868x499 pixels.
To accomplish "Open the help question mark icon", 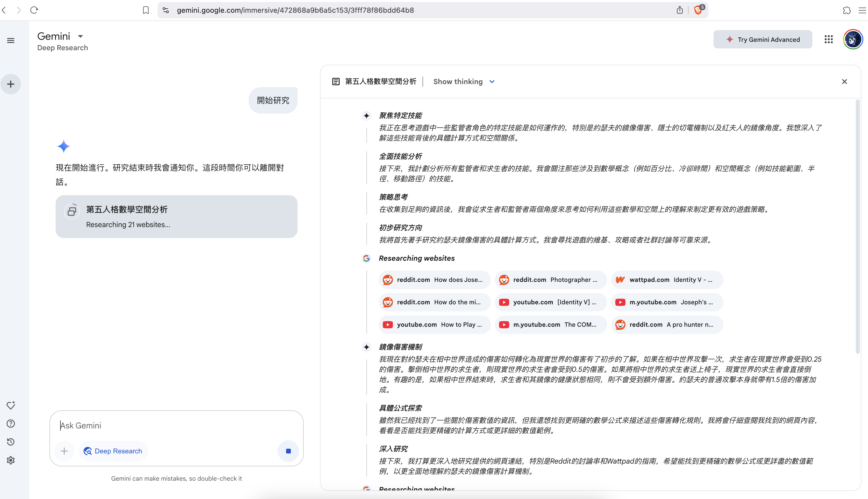I will click(x=11, y=424).
